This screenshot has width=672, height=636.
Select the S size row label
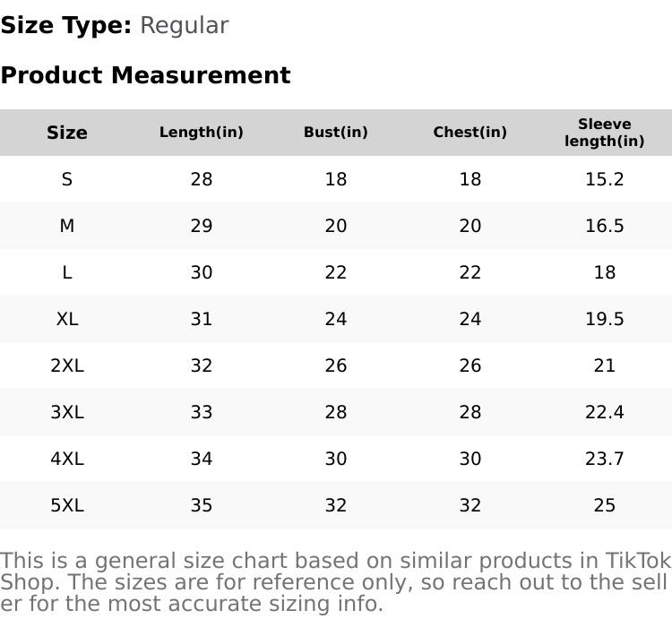(67, 179)
